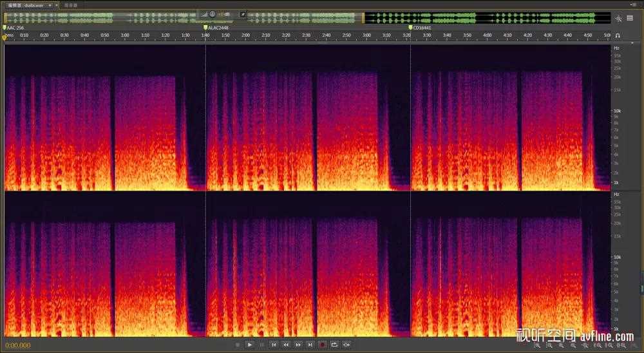644x353 pixels.
Task: Click the red Record button
Action: 323,345
